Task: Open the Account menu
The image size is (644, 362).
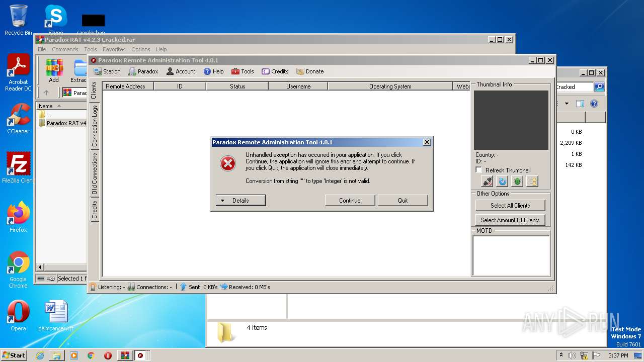Action: [181, 71]
